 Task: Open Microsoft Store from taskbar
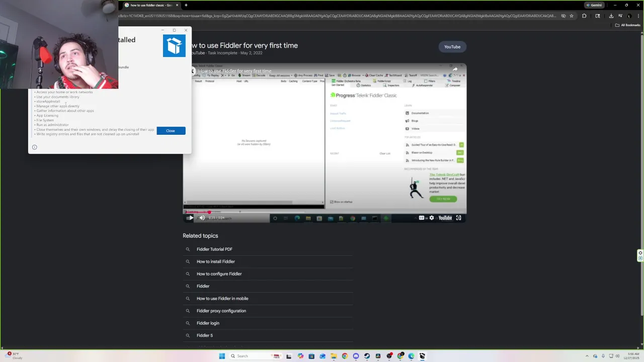(x=311, y=356)
